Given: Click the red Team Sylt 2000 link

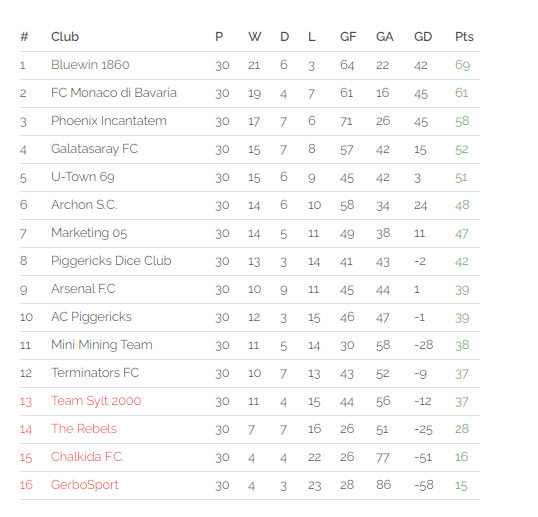Looking at the screenshot, I should tap(96, 401).
